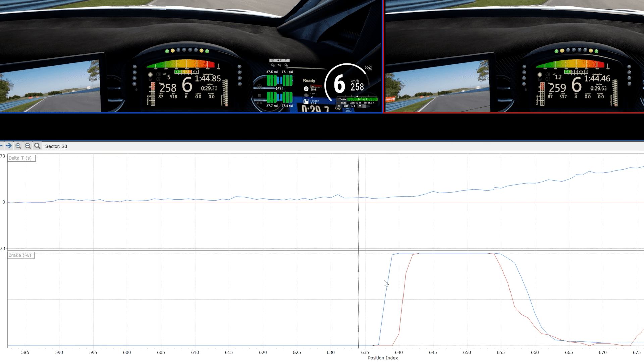This screenshot has height=362, width=644.
Task: Toggle the CL indicator on the dash overlay
Action: pyautogui.click(x=339, y=106)
